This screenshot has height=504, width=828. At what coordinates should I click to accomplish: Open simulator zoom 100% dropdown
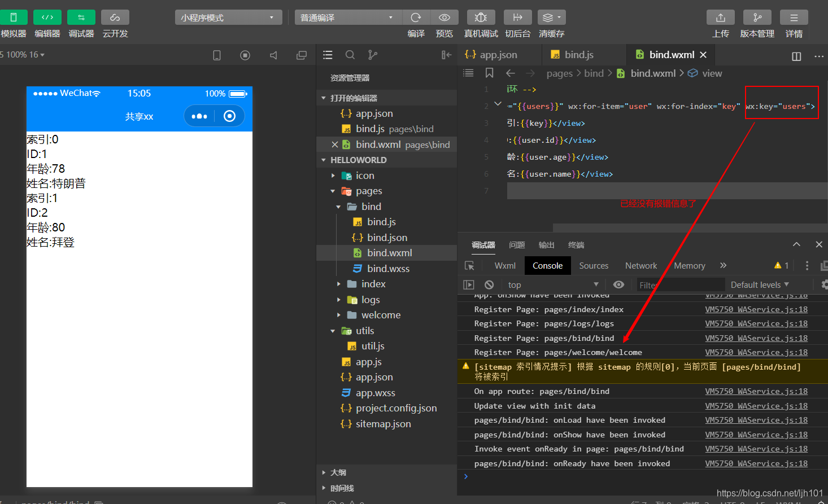click(x=23, y=55)
